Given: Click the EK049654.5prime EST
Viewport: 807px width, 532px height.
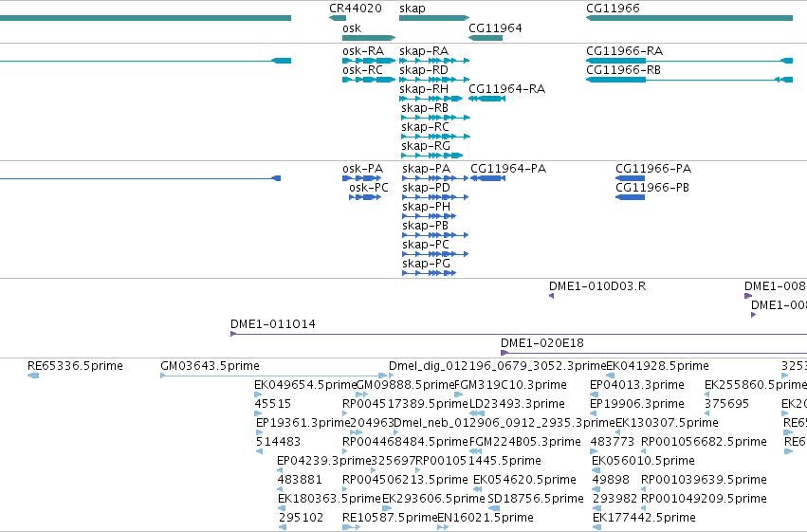Looking at the screenshot, I should tap(258, 394).
